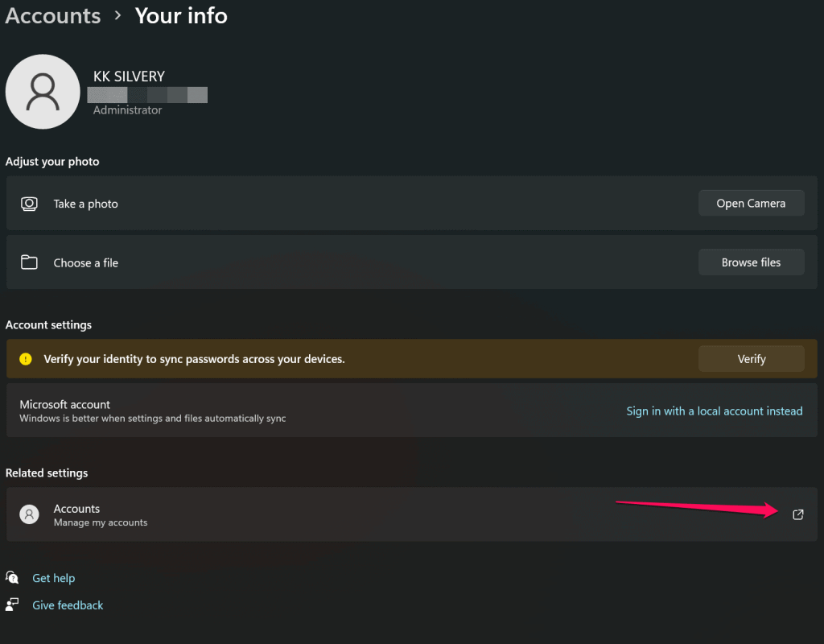Click the Microsoft account row title
Viewport: 824px width, 644px height.
click(64, 404)
